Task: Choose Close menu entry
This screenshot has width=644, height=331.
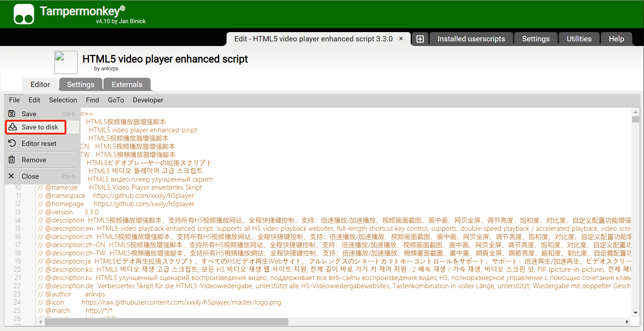Action: tap(42, 176)
